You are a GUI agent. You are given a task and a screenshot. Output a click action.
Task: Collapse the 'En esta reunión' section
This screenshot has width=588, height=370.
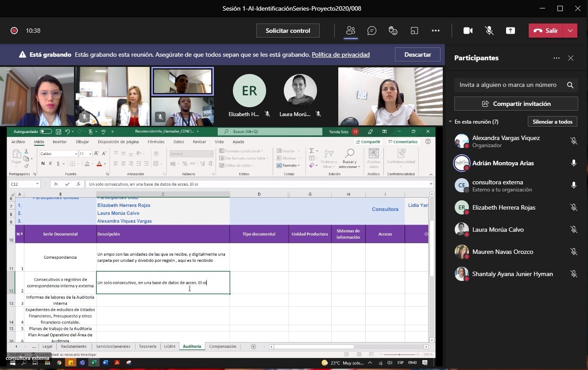point(450,122)
